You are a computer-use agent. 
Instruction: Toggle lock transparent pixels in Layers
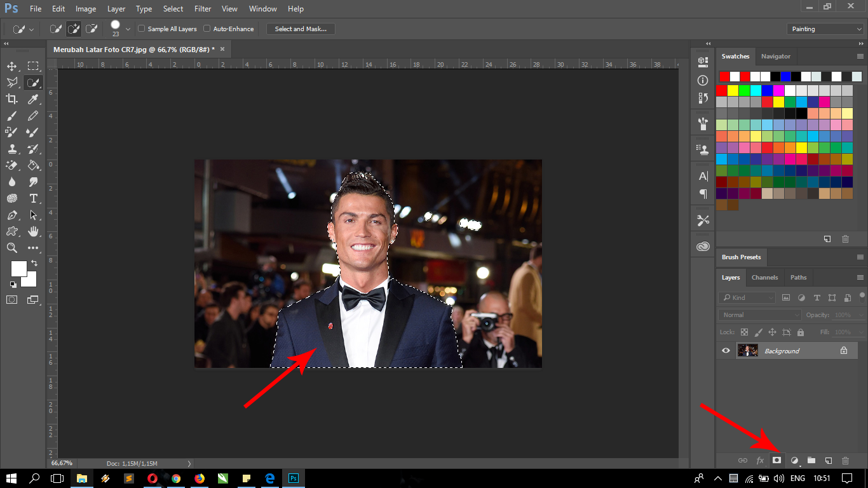(x=744, y=332)
